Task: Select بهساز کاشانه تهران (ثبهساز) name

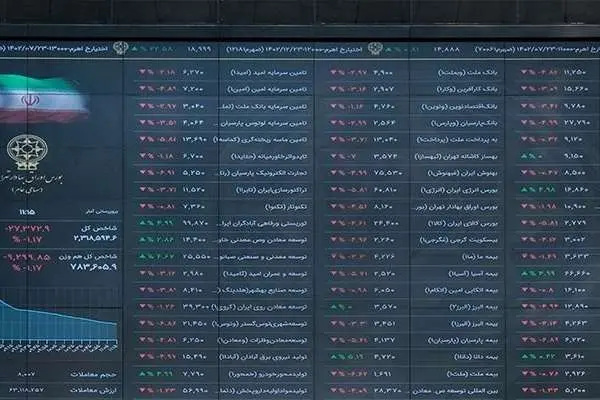Action: pos(456,157)
